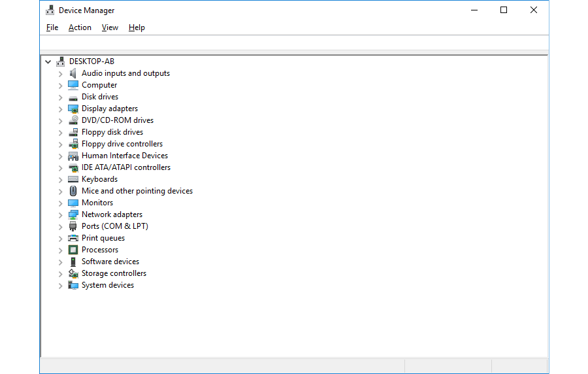
Task: Select the DESKTOP-AB label
Action: tap(91, 61)
